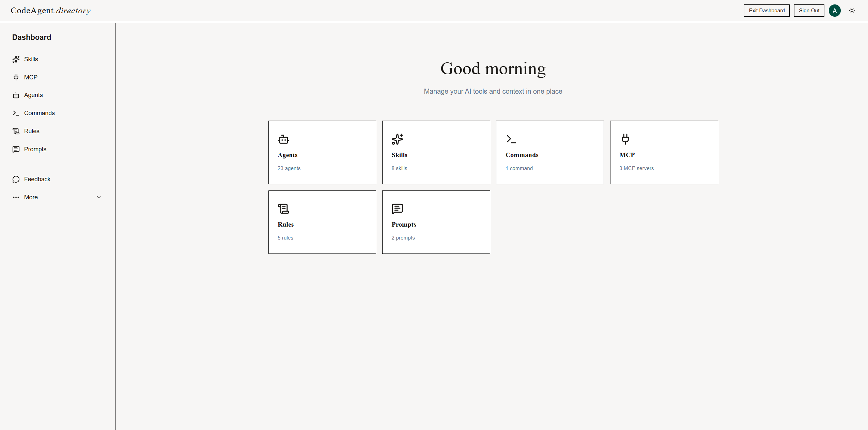This screenshot has height=430, width=868.
Task: Click the MCP plug icon in the sidebar
Action: coord(16,77)
